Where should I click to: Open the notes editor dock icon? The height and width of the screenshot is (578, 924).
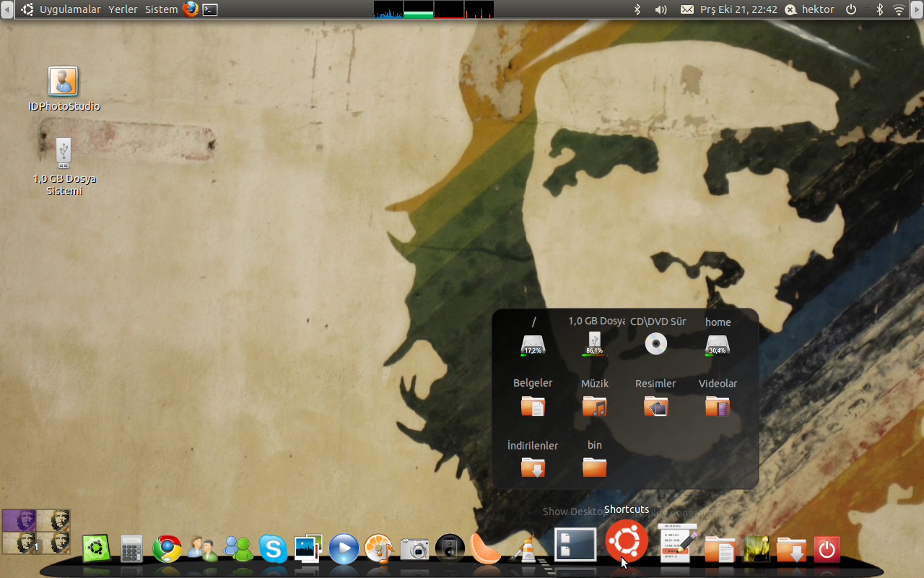(x=678, y=543)
